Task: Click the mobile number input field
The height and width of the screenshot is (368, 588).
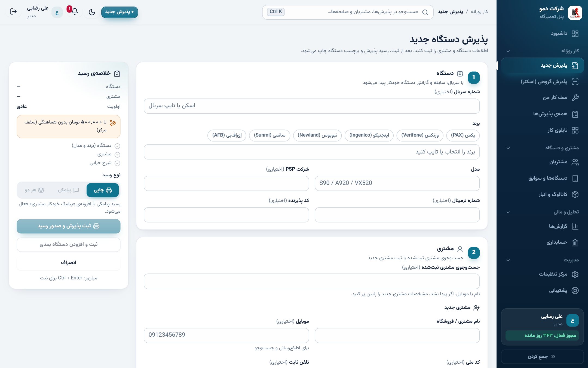Action: click(x=226, y=335)
